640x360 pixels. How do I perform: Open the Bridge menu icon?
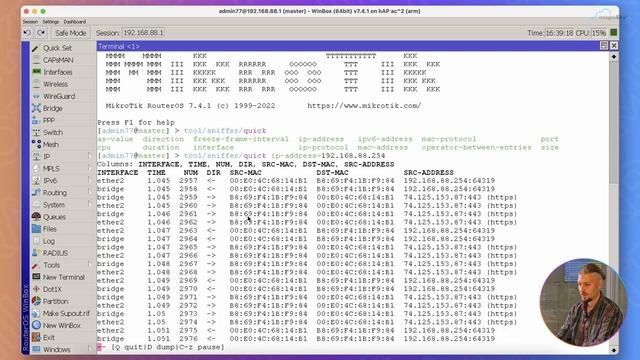[x=36, y=108]
